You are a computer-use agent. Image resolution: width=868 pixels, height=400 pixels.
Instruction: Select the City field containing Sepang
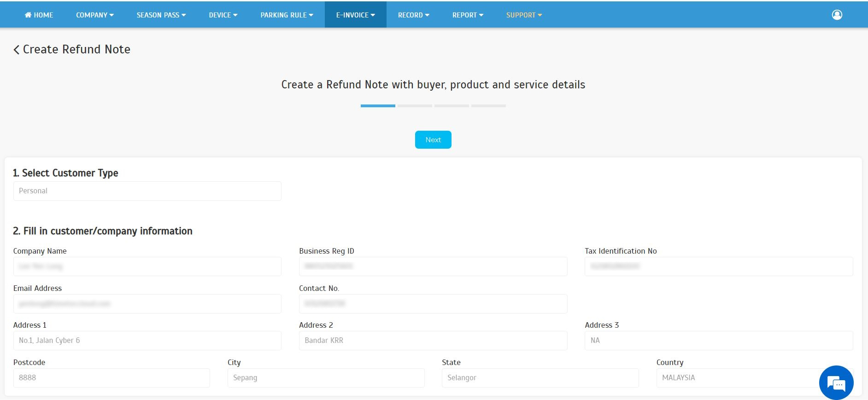click(x=326, y=378)
